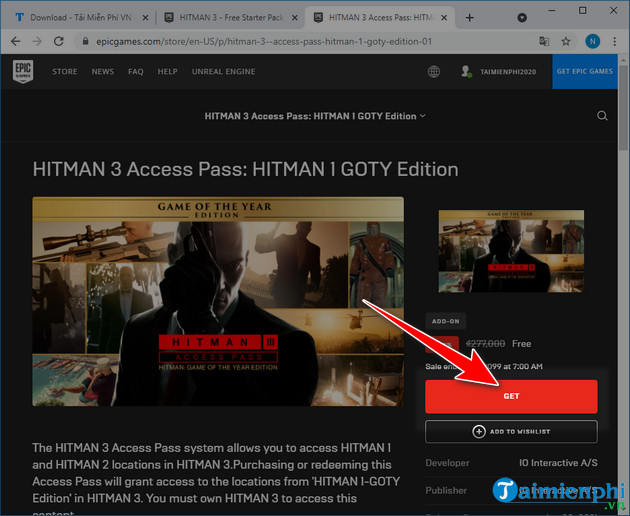Click ADD TO WISHLIST button
This screenshot has height=516, width=630.
[x=511, y=431]
